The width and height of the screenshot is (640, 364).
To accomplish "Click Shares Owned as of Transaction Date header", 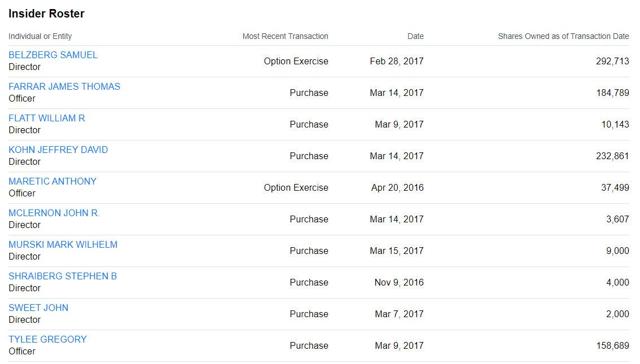I will coord(563,36).
